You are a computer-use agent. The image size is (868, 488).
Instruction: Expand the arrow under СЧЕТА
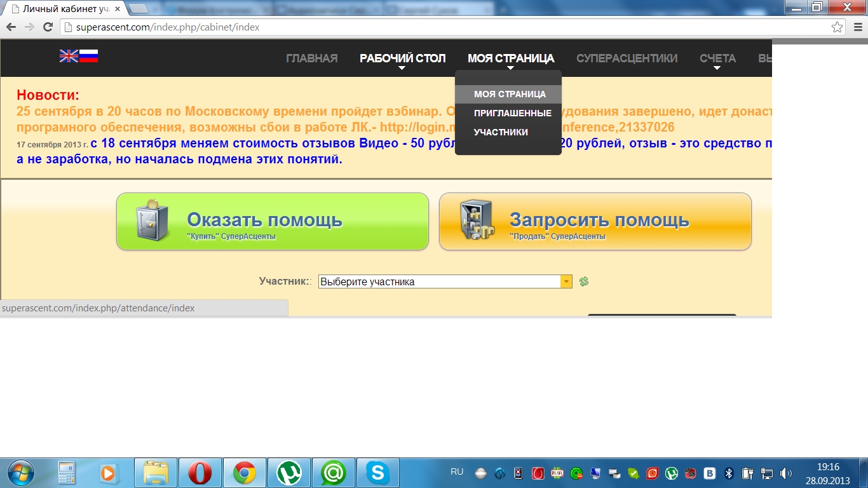point(717,68)
